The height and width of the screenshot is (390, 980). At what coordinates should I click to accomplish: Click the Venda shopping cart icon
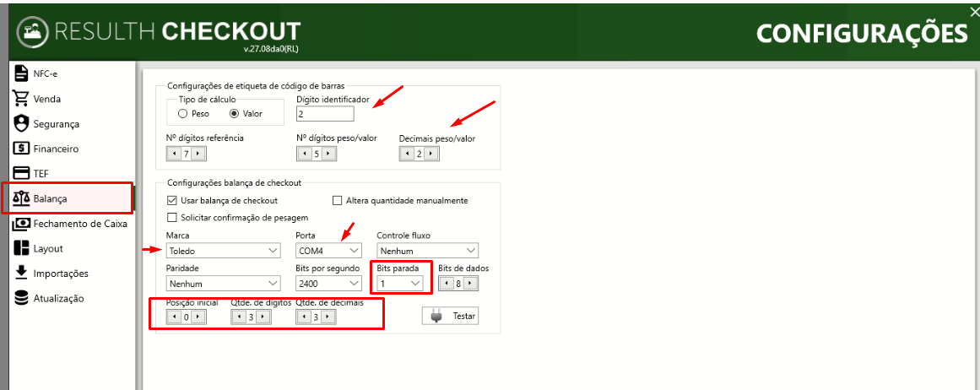point(22,99)
